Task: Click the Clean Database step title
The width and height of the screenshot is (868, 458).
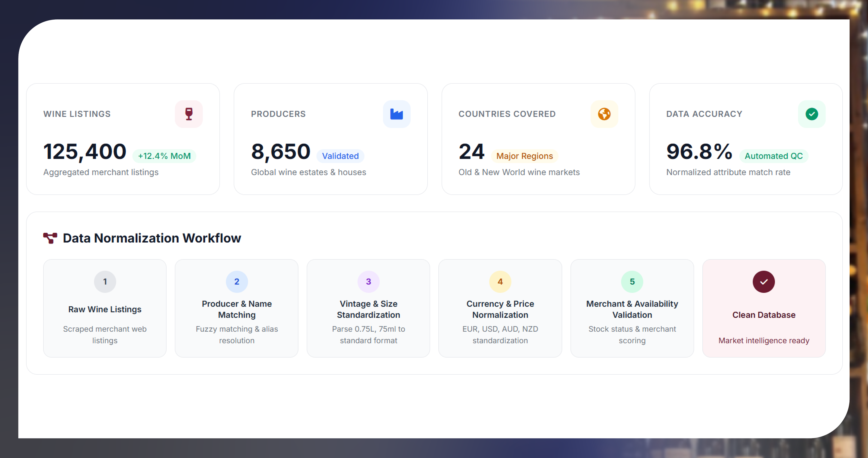Action: click(764, 315)
